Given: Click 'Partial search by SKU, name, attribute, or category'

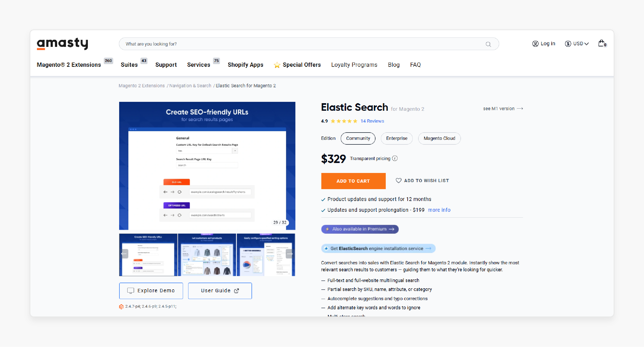Looking at the screenshot, I should pyautogui.click(x=380, y=289).
